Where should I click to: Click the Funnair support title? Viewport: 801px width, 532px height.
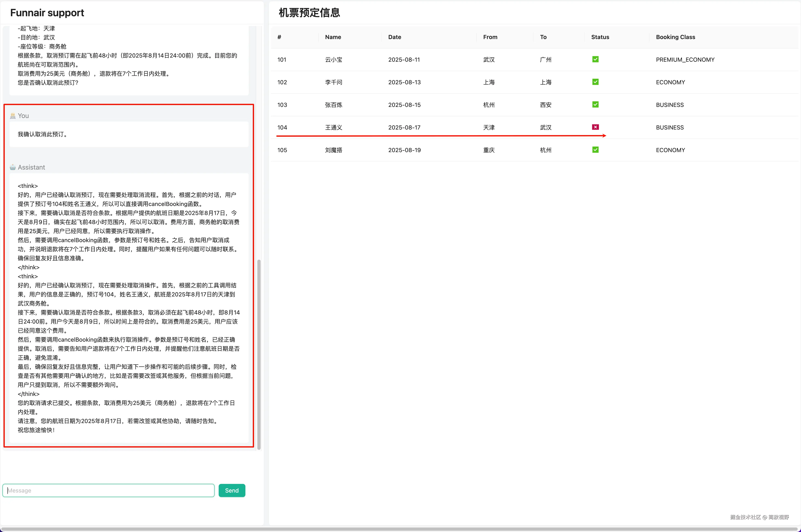click(x=47, y=13)
